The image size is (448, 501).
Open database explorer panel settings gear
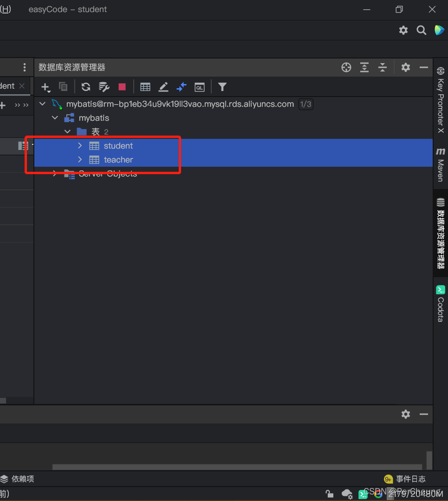[x=406, y=67]
